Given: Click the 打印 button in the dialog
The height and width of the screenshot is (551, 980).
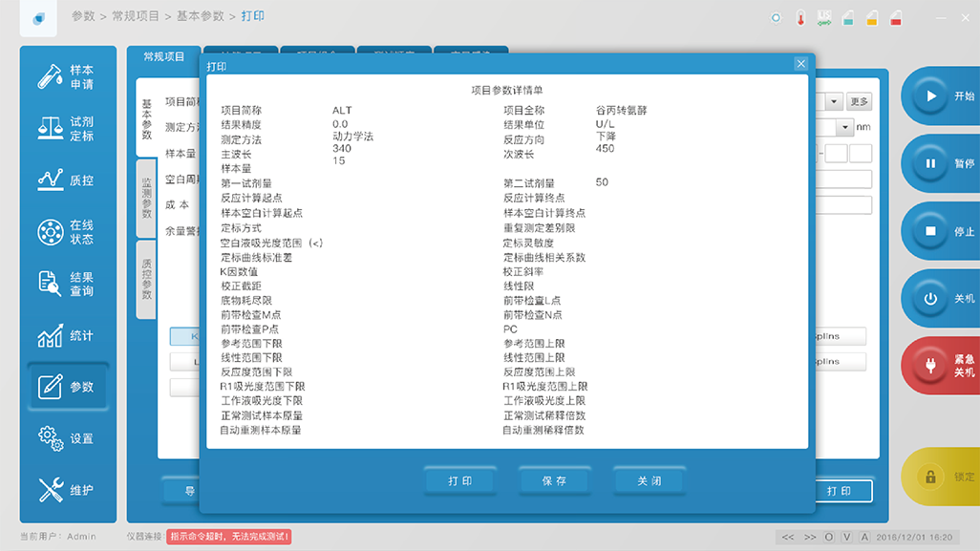Looking at the screenshot, I should point(460,481).
